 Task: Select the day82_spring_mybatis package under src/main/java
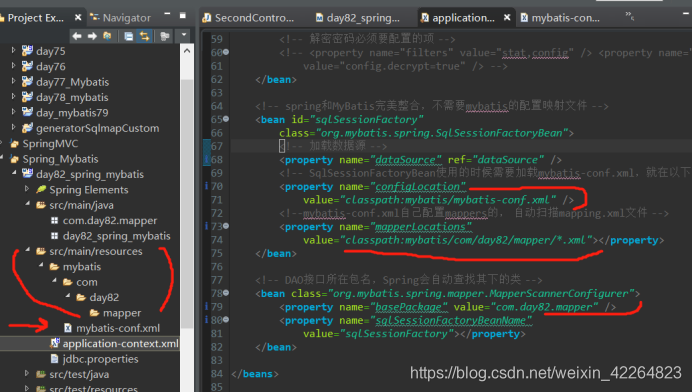tap(117, 236)
